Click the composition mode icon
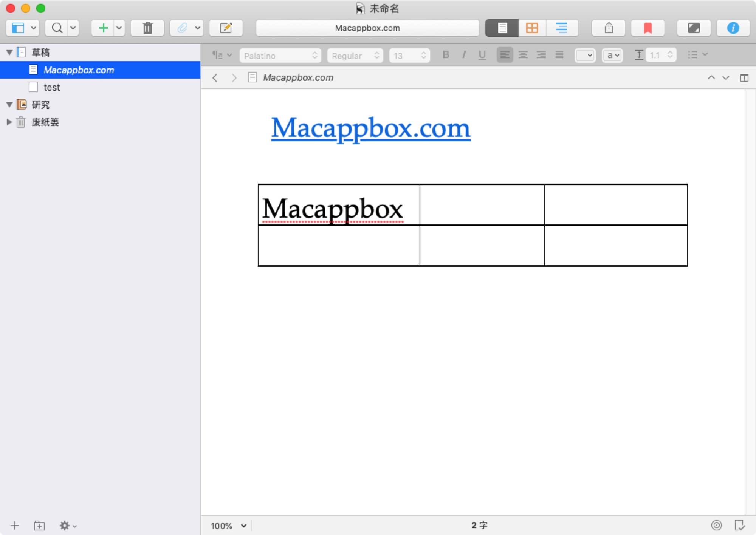756x535 pixels. click(694, 28)
